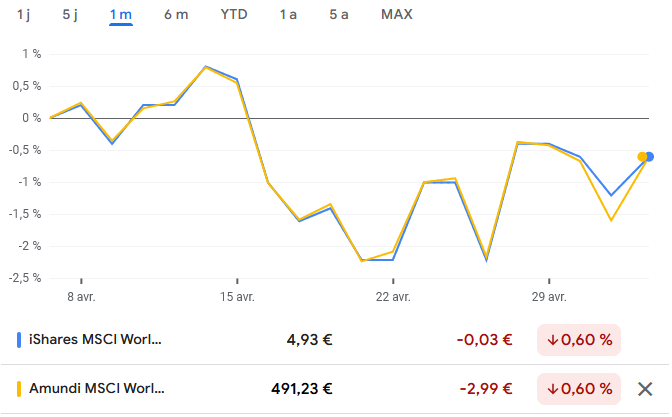Select the 1 j time range tab

pyautogui.click(x=24, y=15)
